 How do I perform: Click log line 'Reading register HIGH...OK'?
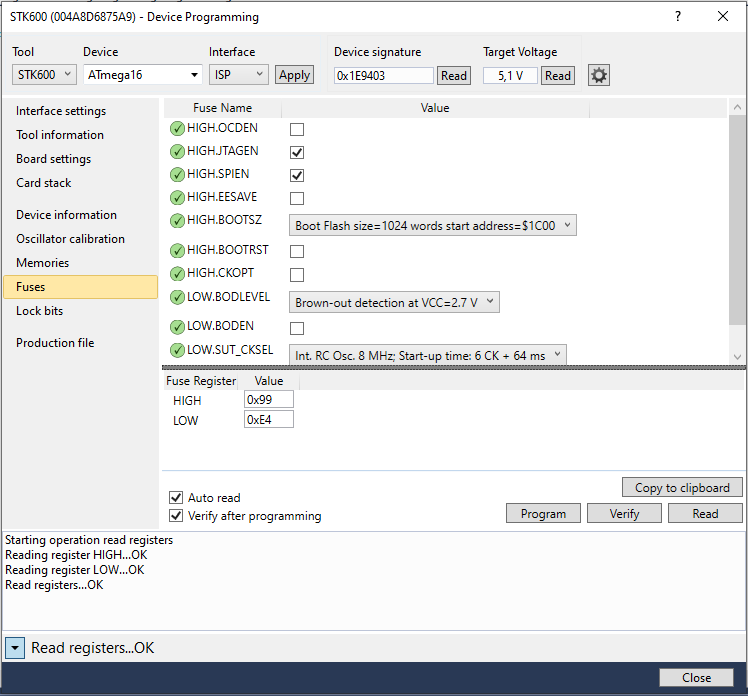coord(76,555)
